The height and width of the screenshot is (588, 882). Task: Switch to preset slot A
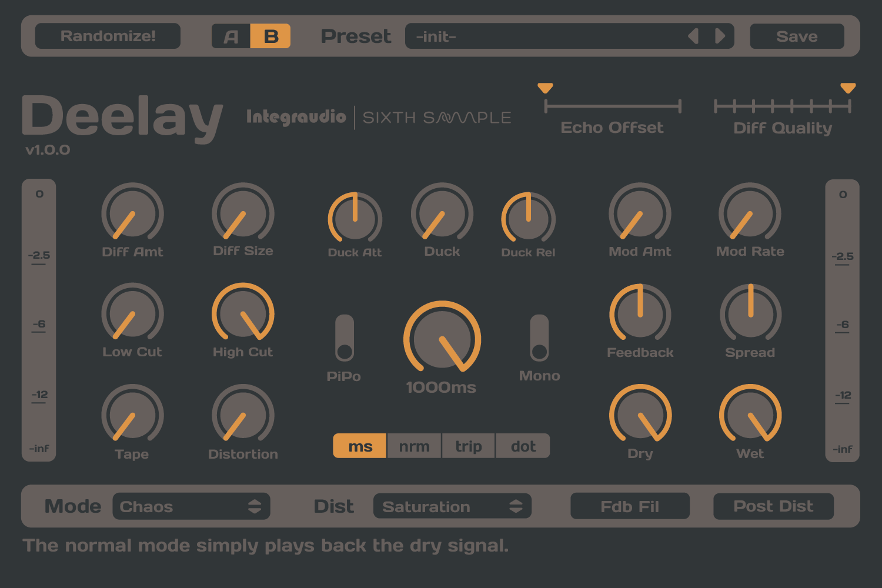click(230, 36)
